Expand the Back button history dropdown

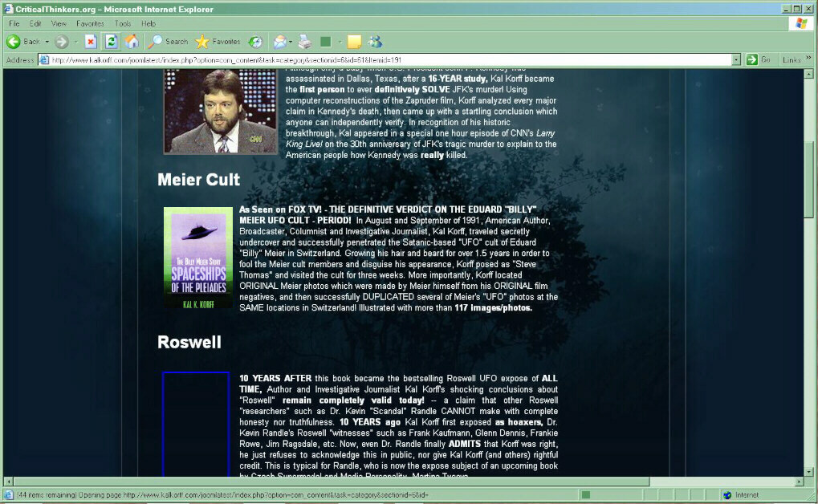coord(47,41)
